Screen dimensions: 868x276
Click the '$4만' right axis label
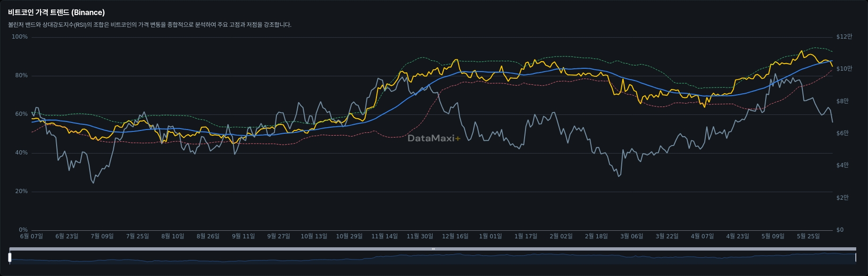pos(843,165)
